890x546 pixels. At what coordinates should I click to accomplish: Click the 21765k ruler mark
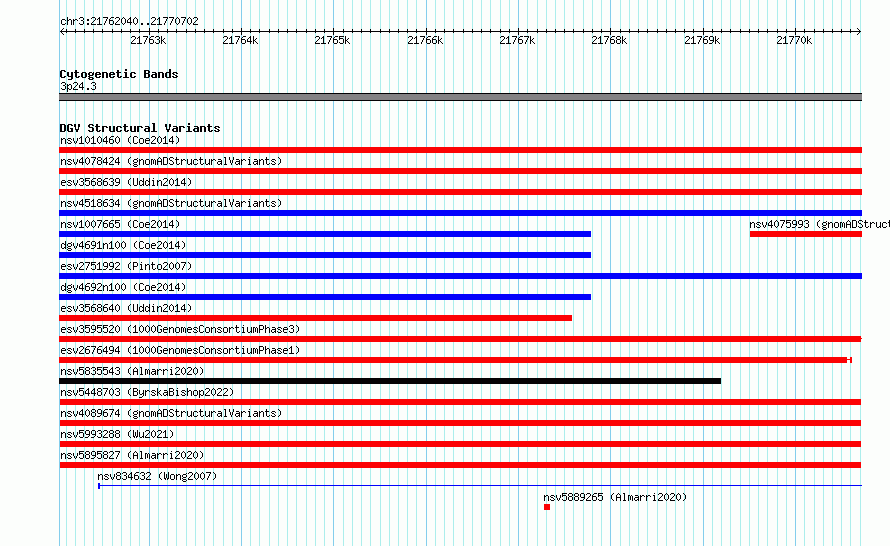tap(333, 40)
